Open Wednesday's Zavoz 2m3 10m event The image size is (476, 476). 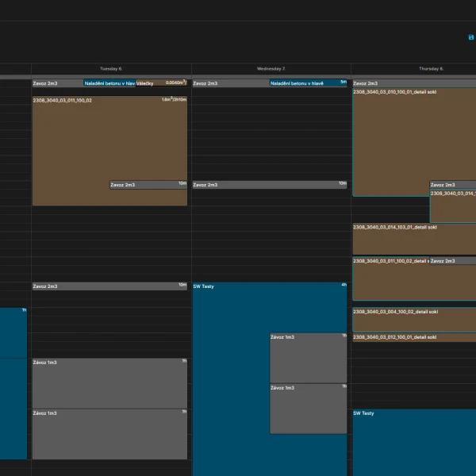pyautogui.click(x=270, y=185)
